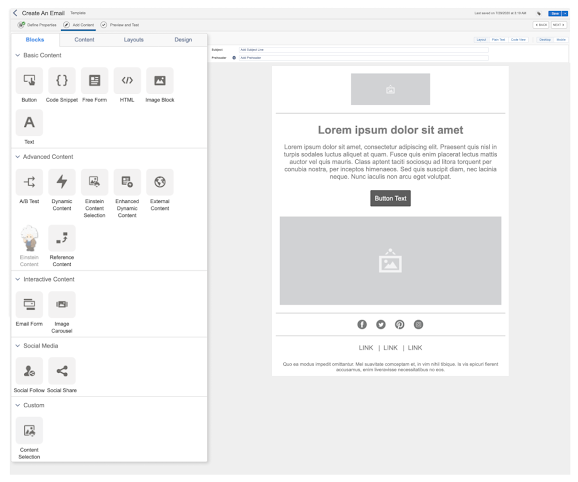Choose the Reference Content block
The image size is (578, 482).
click(x=62, y=238)
